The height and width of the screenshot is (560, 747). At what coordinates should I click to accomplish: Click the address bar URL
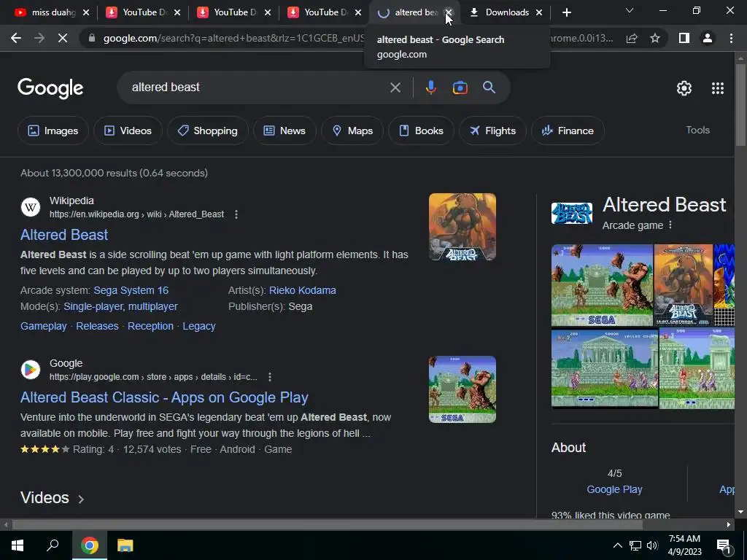click(233, 38)
